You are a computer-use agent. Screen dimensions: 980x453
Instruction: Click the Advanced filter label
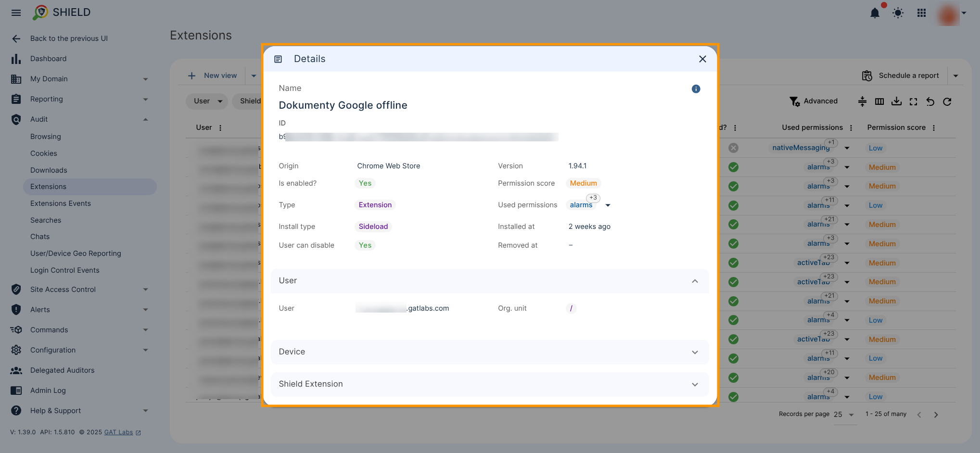point(820,101)
